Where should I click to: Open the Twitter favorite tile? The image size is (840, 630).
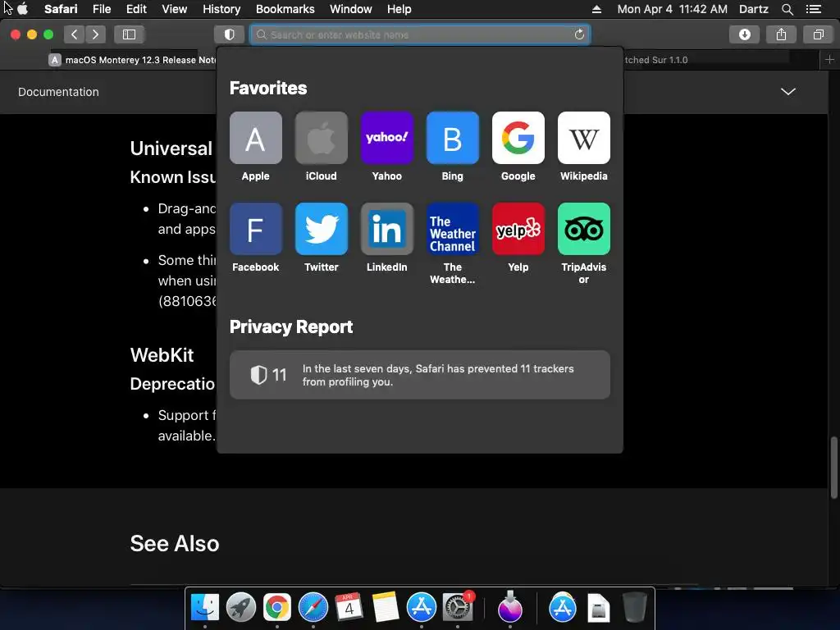point(322,229)
